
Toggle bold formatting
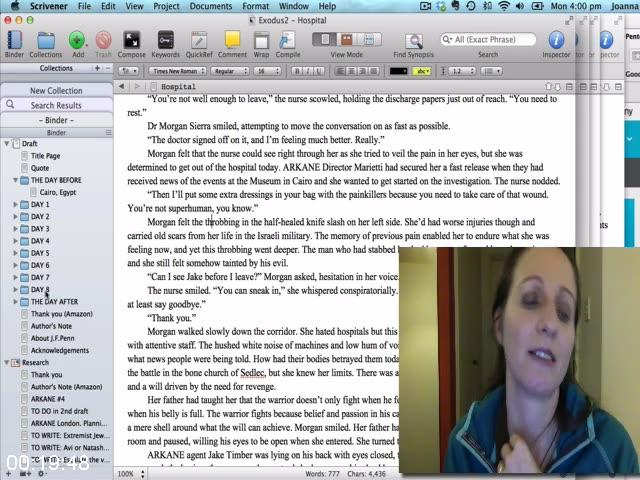click(x=297, y=71)
